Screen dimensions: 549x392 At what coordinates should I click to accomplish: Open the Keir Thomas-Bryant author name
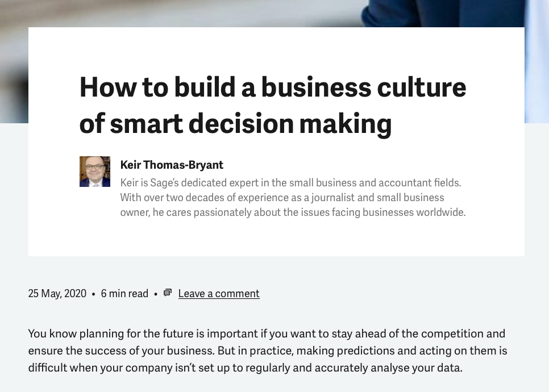[172, 165]
